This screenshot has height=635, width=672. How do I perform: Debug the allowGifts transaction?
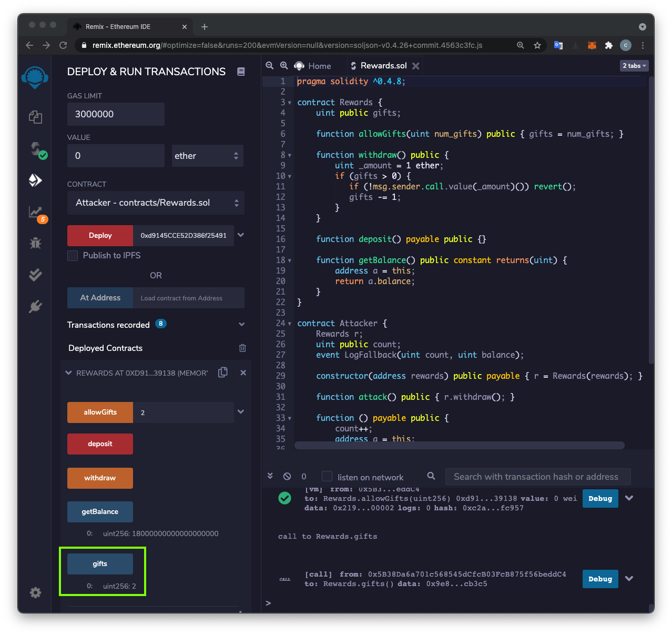click(x=600, y=498)
